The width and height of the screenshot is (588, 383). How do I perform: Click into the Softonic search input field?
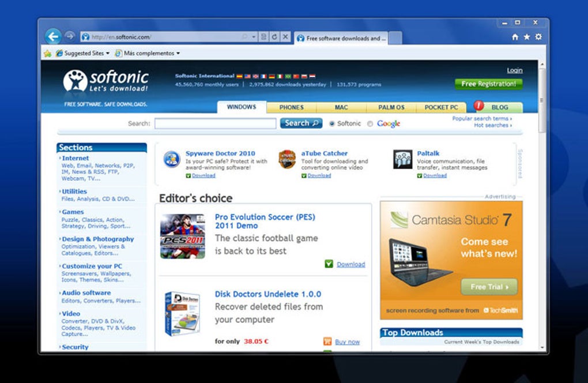[x=215, y=123]
